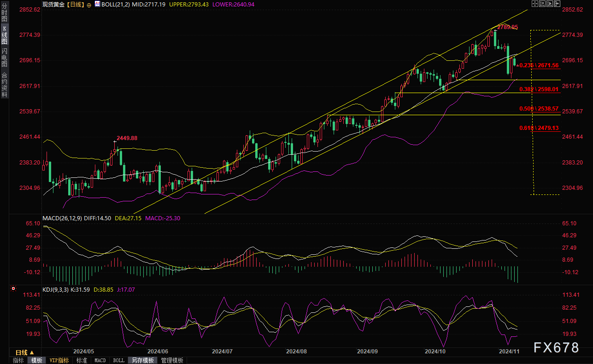Viewport: 593px width, 364px height.
Task: Click the 管理模板 button
Action: pos(172,360)
